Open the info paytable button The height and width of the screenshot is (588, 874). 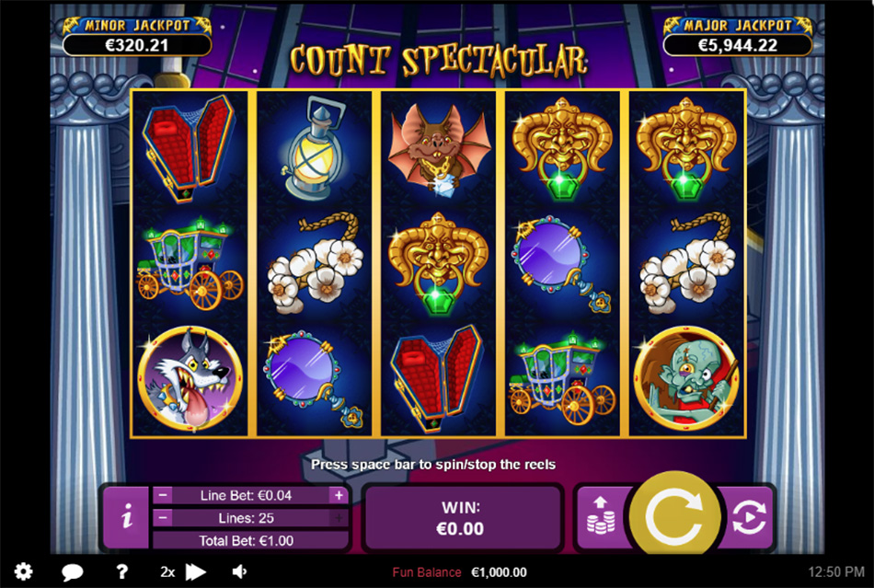pyautogui.click(x=127, y=516)
